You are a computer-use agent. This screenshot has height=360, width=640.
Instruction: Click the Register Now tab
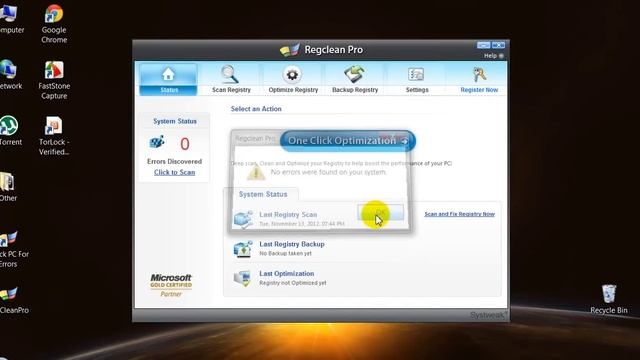click(479, 79)
